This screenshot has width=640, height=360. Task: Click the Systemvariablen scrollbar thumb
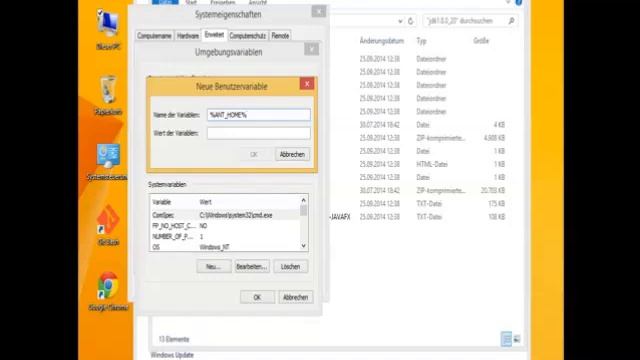click(x=303, y=210)
